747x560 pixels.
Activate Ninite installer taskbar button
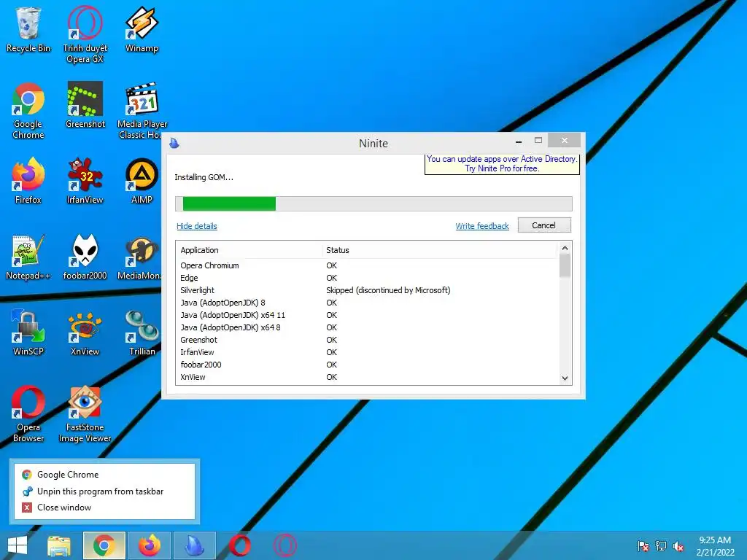(x=194, y=545)
